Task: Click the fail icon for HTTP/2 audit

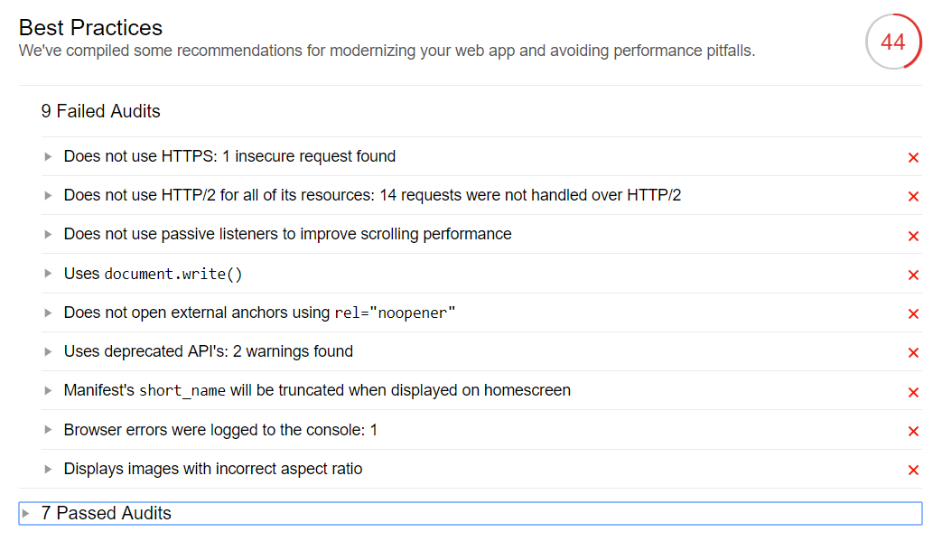Action: [x=913, y=197]
